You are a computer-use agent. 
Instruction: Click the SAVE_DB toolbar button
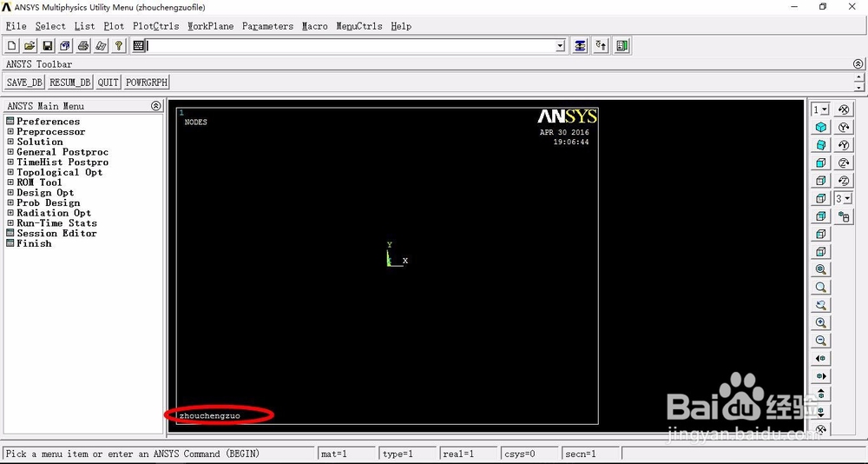tap(24, 82)
